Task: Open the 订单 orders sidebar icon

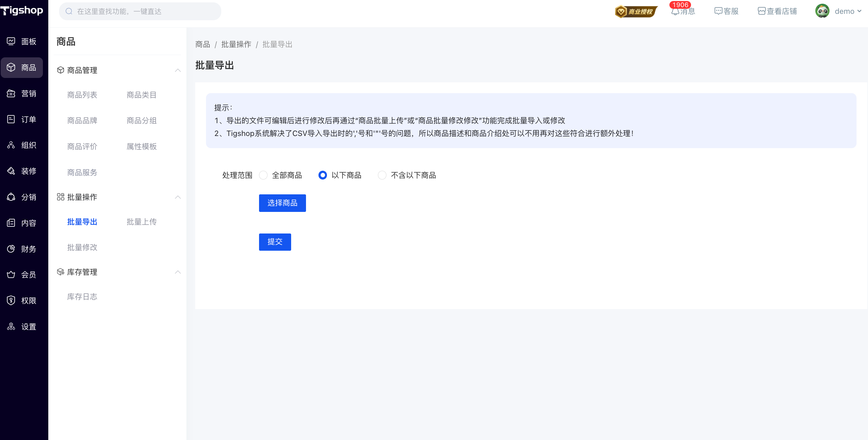Action: click(11, 119)
